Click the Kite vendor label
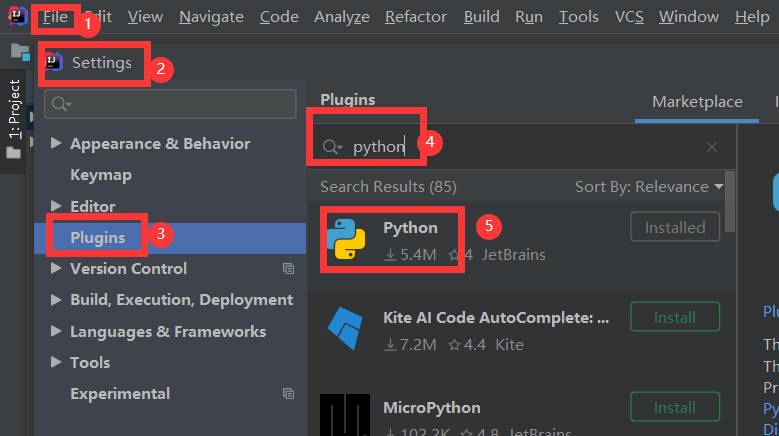This screenshot has width=779, height=436. click(x=509, y=345)
